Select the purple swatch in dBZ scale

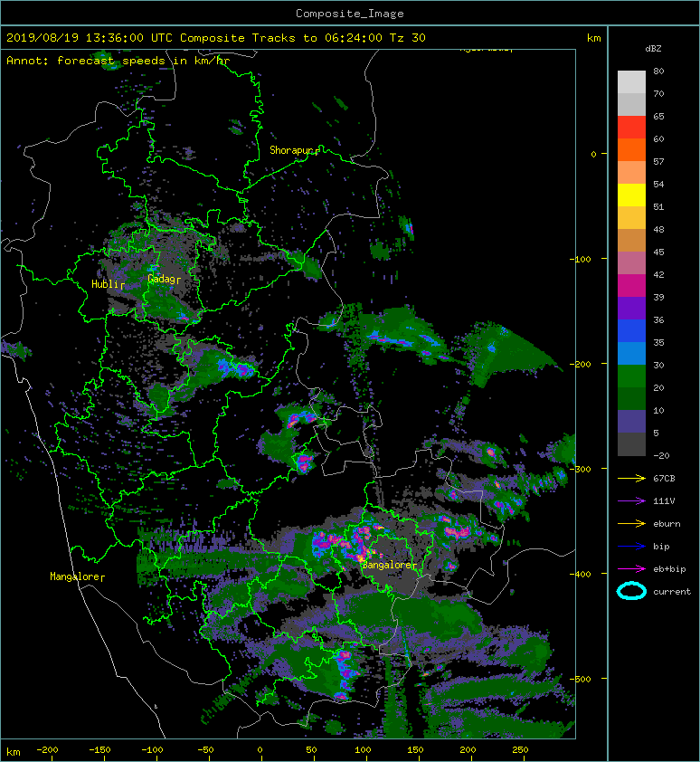coord(631,308)
